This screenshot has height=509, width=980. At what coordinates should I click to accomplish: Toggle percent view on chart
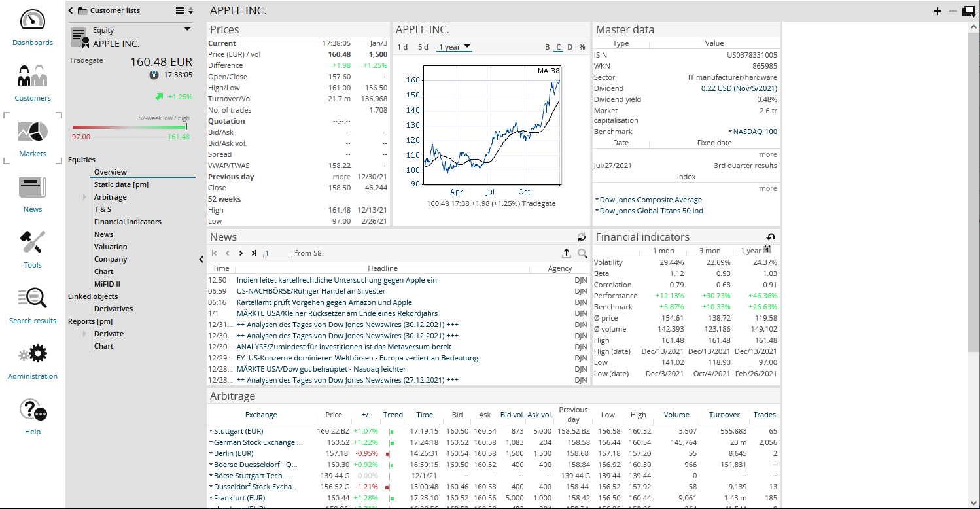[582, 47]
